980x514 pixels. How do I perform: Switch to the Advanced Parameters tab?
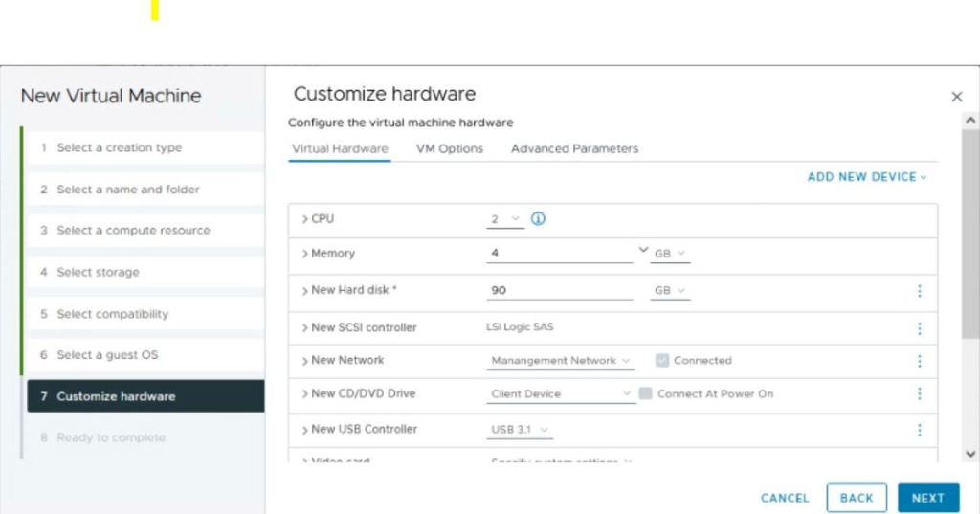click(574, 148)
